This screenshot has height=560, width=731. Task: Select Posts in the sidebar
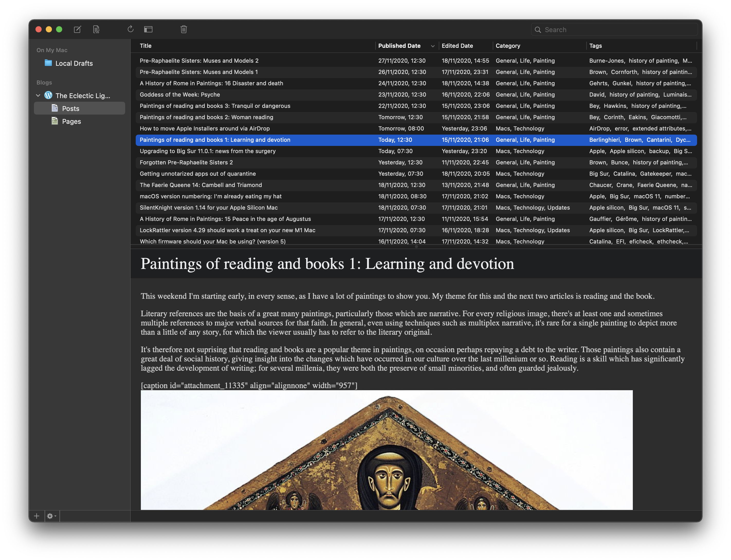click(x=70, y=108)
